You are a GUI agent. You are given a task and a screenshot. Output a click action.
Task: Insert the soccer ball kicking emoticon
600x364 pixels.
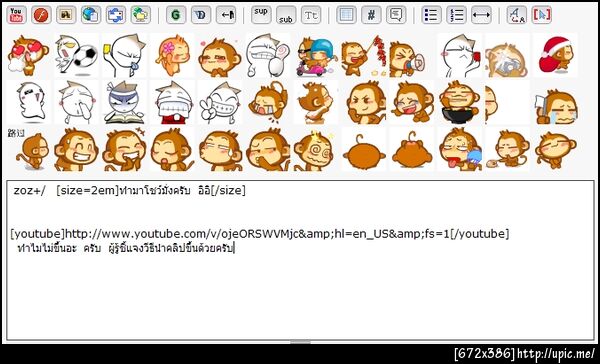pos(76,55)
